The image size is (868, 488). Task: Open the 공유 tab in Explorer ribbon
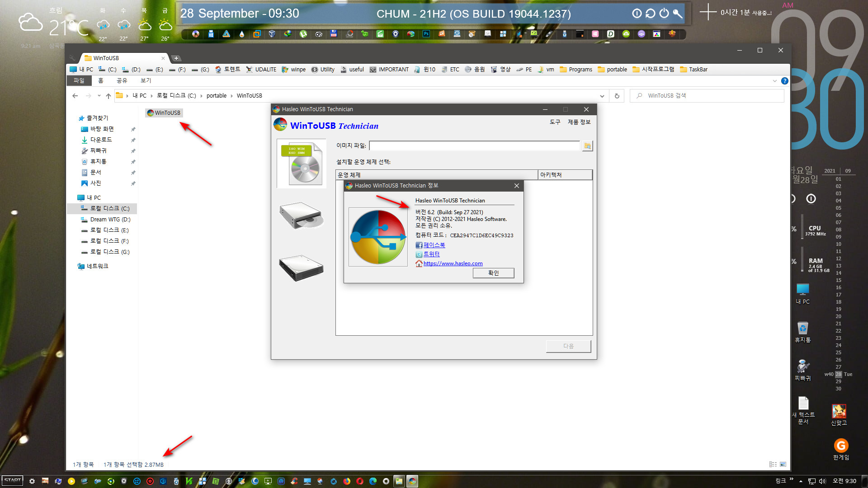coord(122,80)
